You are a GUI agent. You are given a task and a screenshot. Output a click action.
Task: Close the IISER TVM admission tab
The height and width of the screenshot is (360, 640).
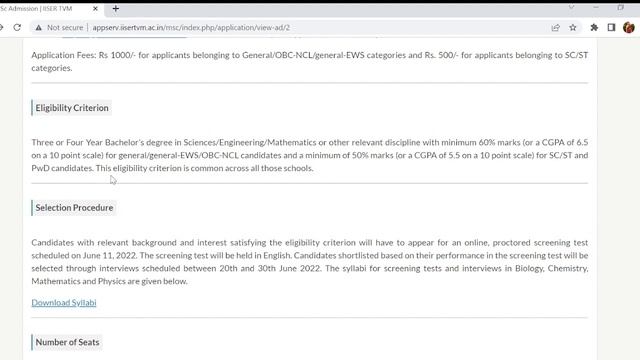(96, 8)
